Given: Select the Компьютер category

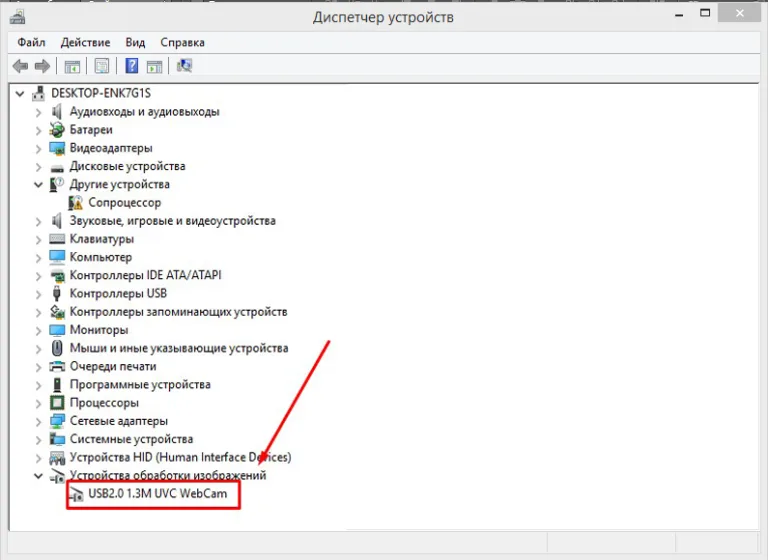Looking at the screenshot, I should coord(101,257).
